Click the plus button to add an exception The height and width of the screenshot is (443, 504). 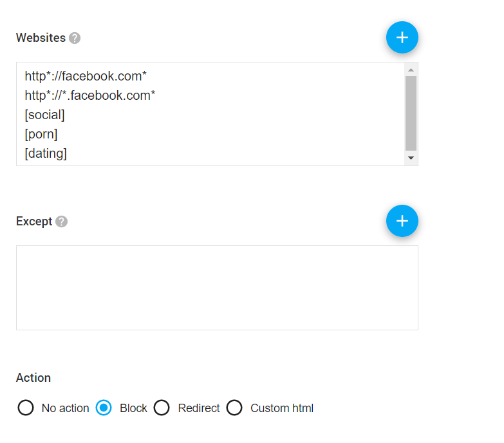(x=402, y=221)
